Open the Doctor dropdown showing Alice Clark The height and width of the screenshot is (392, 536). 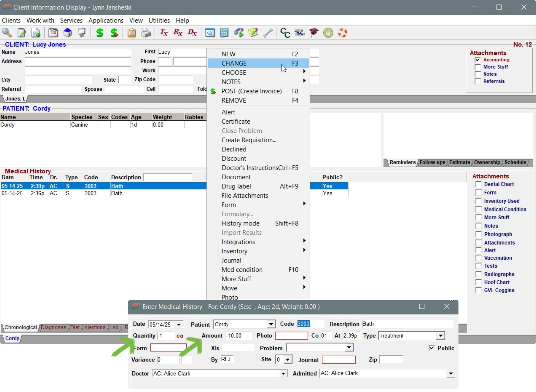pos(283,374)
